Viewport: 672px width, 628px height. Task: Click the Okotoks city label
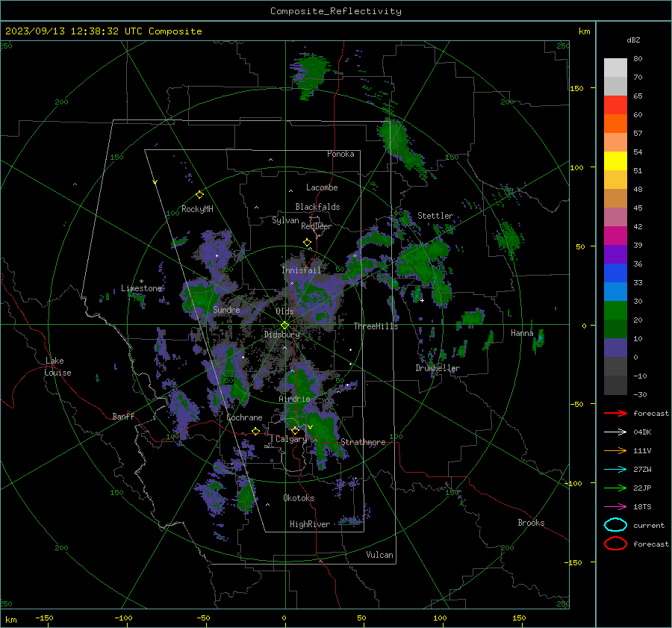click(x=299, y=498)
